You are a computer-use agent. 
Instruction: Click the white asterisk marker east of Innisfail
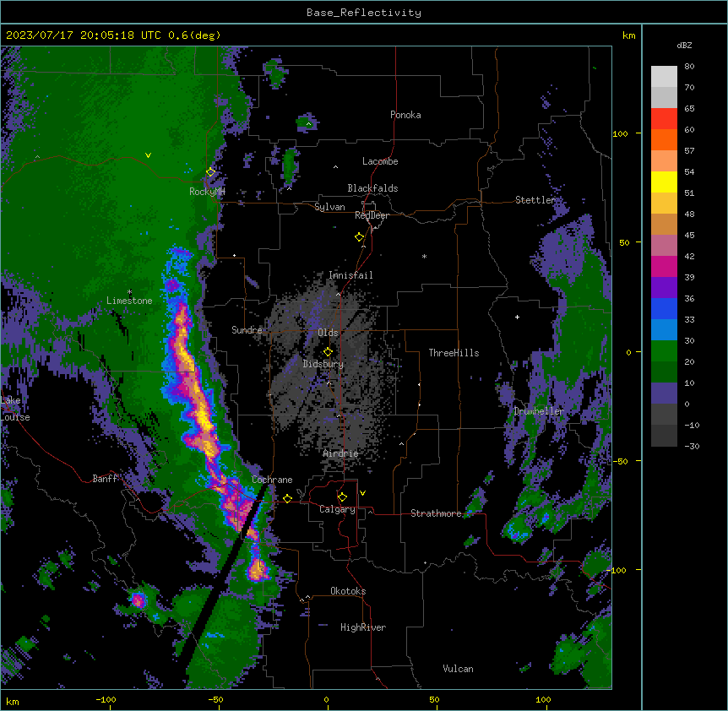[424, 256]
